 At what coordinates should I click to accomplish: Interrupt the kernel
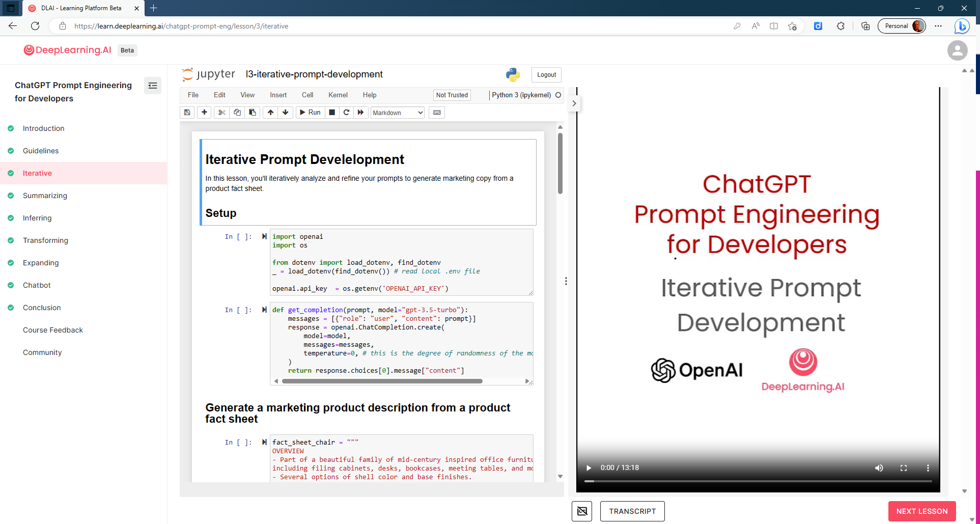pyautogui.click(x=331, y=113)
